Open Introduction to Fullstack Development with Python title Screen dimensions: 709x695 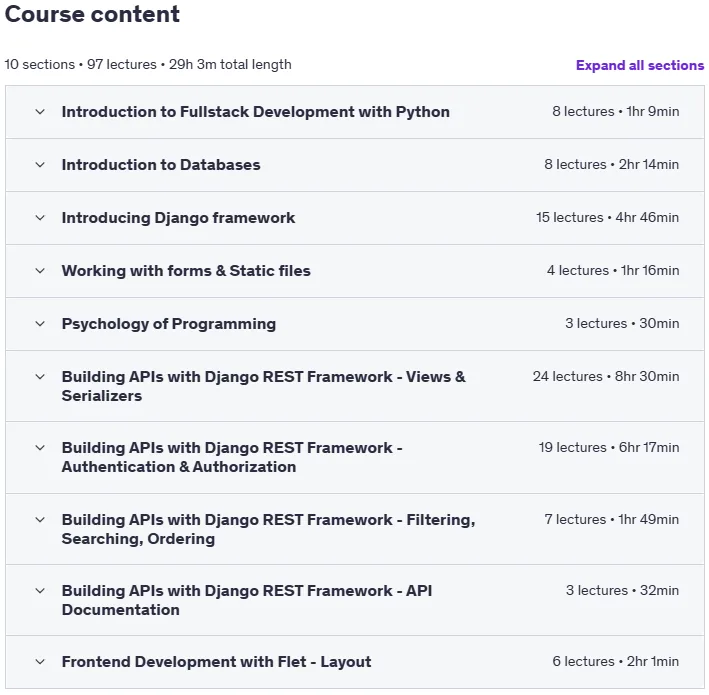coord(255,112)
